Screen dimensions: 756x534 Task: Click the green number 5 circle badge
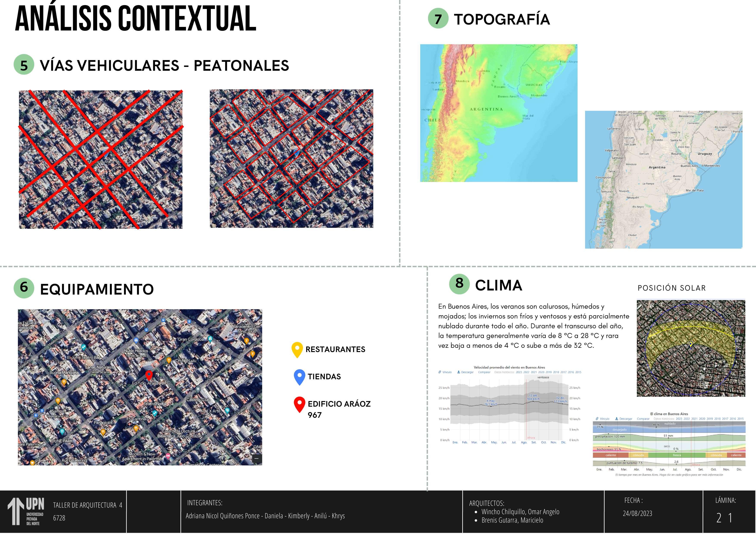(24, 65)
